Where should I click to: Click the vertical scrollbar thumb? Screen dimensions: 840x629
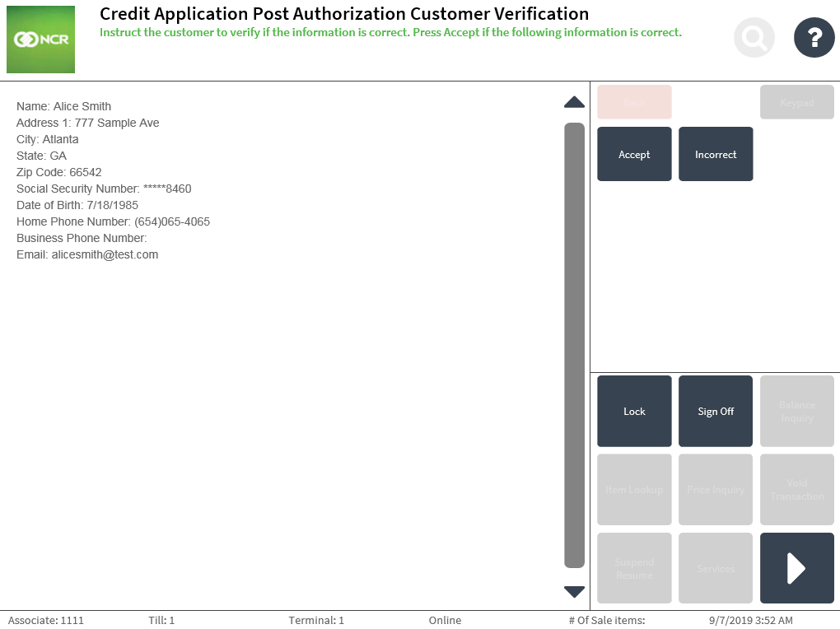[574, 345]
